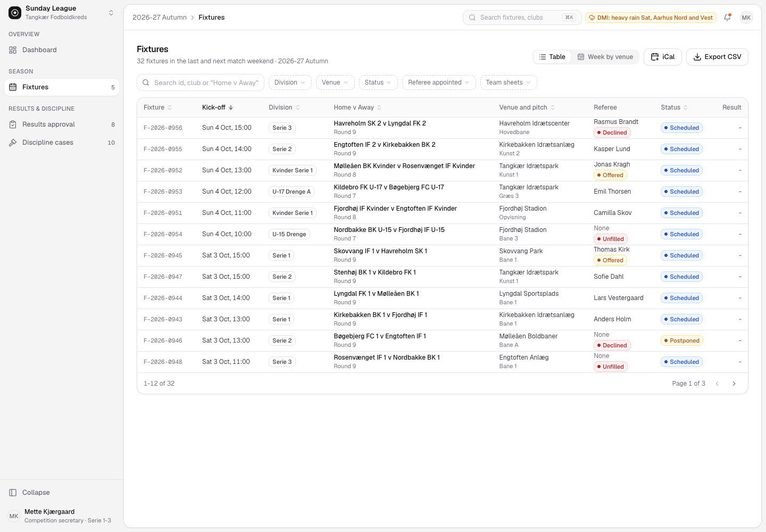The image size is (766, 532).
Task: Sort by Status column header
Action: click(x=675, y=107)
